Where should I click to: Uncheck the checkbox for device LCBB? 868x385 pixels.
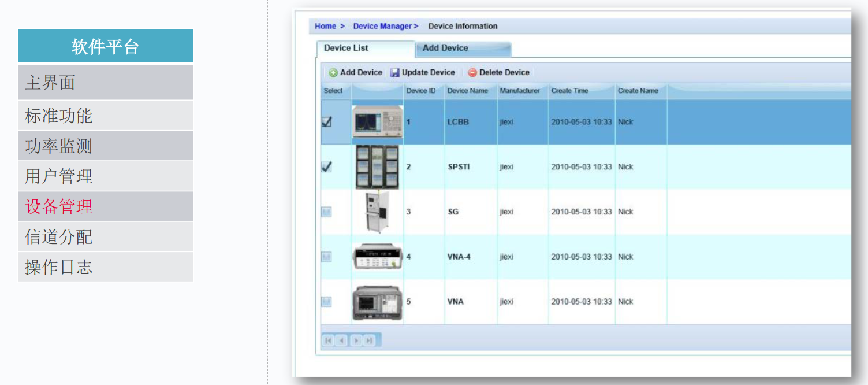pos(326,122)
